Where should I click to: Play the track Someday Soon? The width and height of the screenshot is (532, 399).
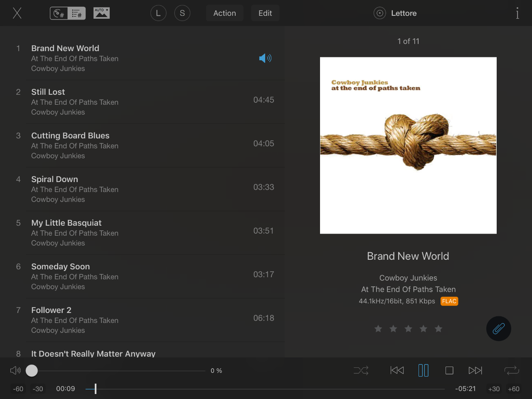click(143, 276)
